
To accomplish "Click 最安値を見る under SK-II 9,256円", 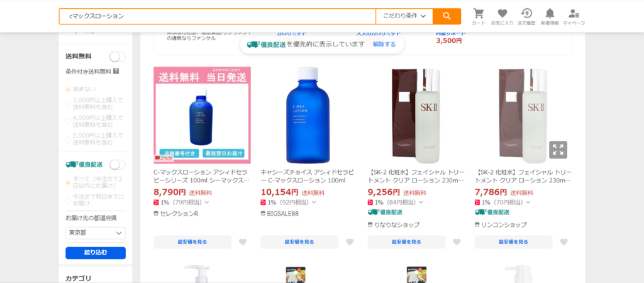I will [406, 242].
